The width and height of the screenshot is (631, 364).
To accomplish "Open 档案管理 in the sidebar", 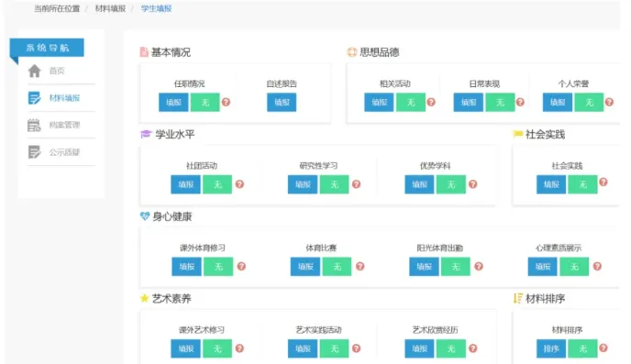I will click(x=64, y=125).
